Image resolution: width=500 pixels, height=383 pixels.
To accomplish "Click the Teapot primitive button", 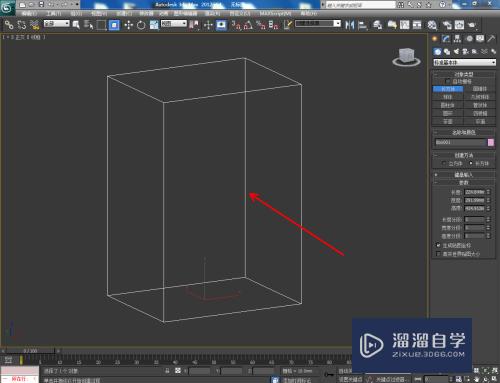I will click(448, 121).
